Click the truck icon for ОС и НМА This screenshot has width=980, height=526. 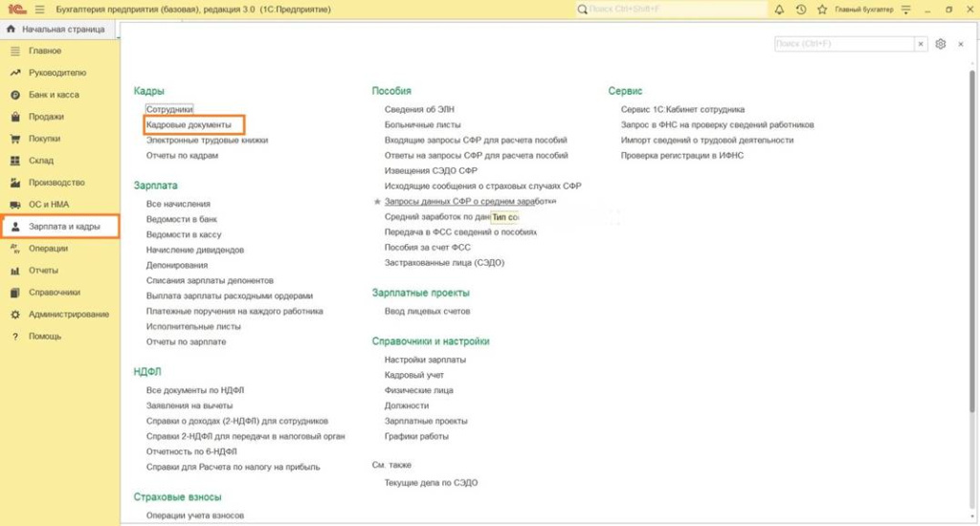click(15, 205)
